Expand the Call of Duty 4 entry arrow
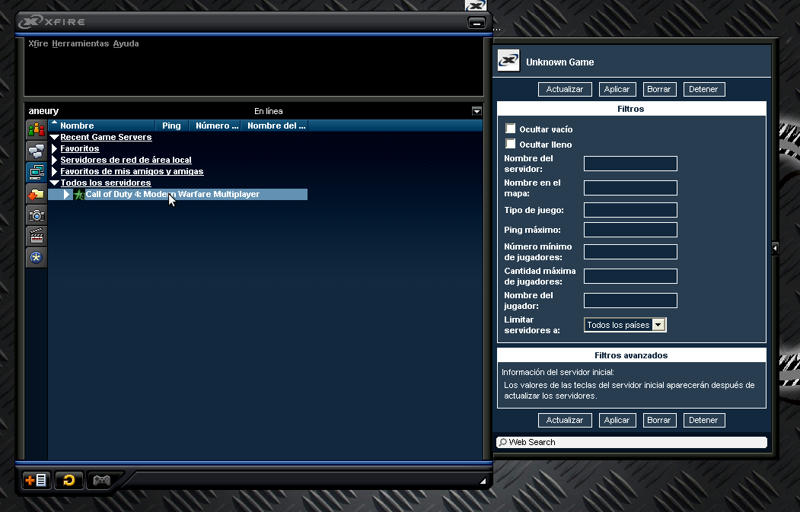 pos(67,194)
